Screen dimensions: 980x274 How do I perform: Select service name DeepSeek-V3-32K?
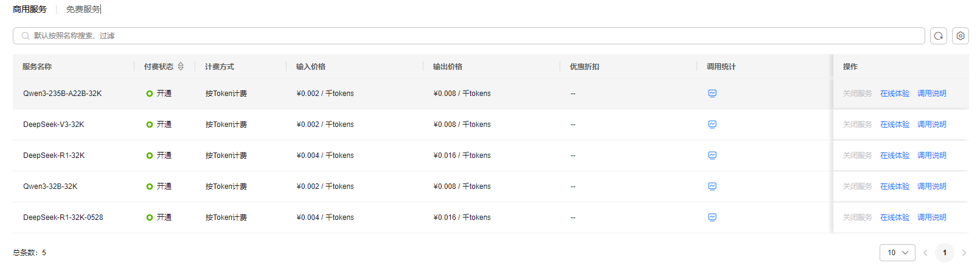54,125
